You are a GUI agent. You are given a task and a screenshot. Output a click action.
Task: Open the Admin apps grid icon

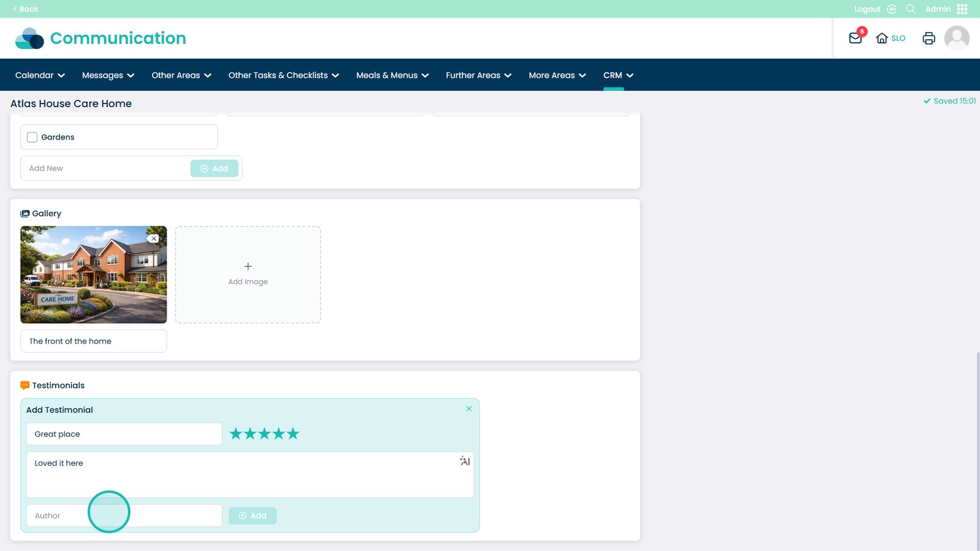click(962, 9)
